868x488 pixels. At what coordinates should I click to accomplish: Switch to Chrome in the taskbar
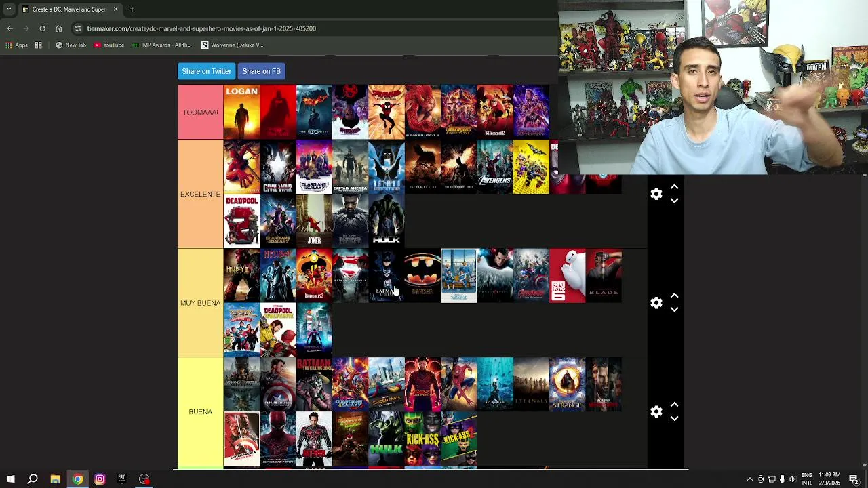click(77, 479)
